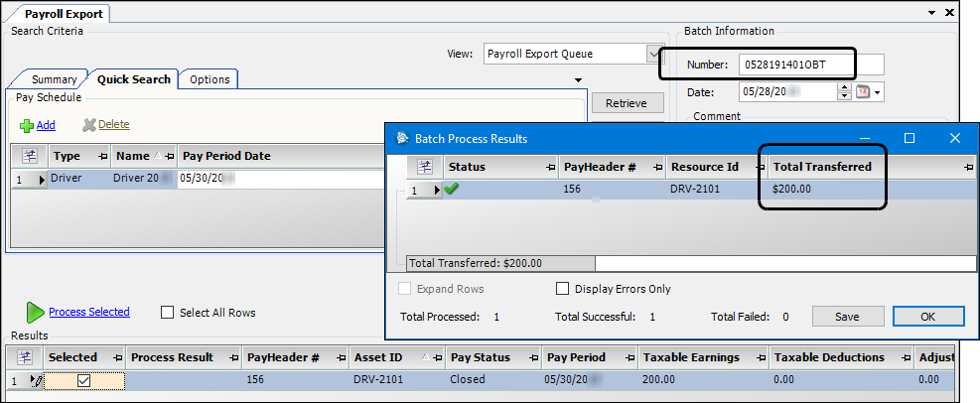Image resolution: width=980 pixels, height=403 pixels.
Task: Select the Driver type cell in Pay Schedule
Action: tap(79, 179)
